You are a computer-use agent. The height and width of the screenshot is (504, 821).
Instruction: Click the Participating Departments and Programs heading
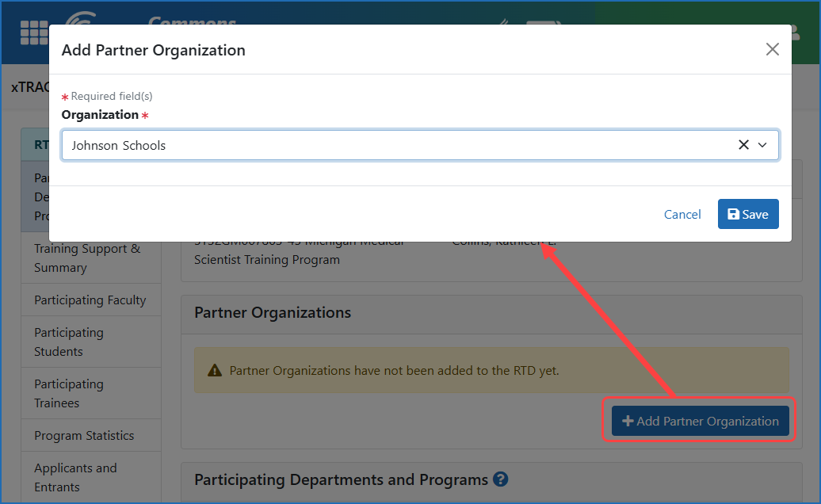341,479
